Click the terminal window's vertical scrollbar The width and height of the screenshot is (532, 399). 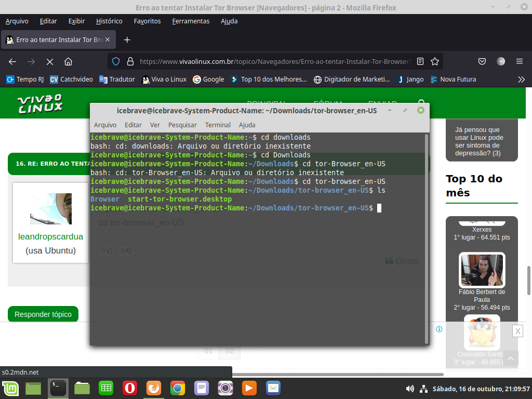click(426, 239)
